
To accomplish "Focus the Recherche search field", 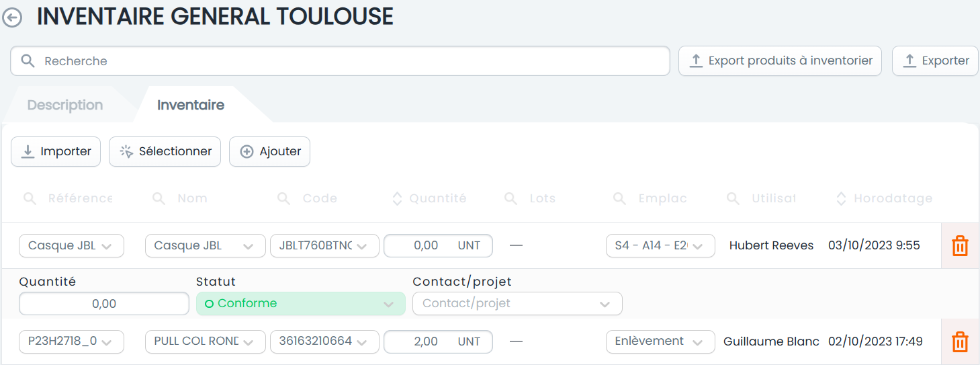I will click(340, 61).
